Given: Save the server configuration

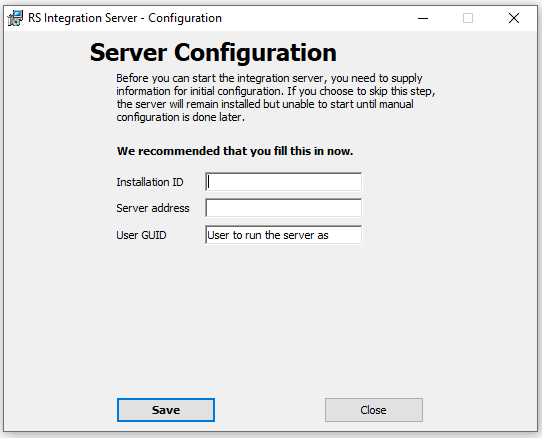Looking at the screenshot, I should point(166,410).
